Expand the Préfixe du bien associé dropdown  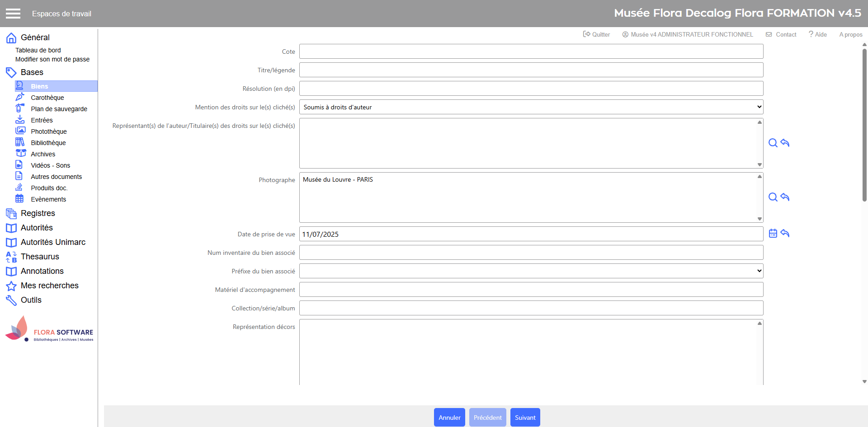tap(531, 271)
